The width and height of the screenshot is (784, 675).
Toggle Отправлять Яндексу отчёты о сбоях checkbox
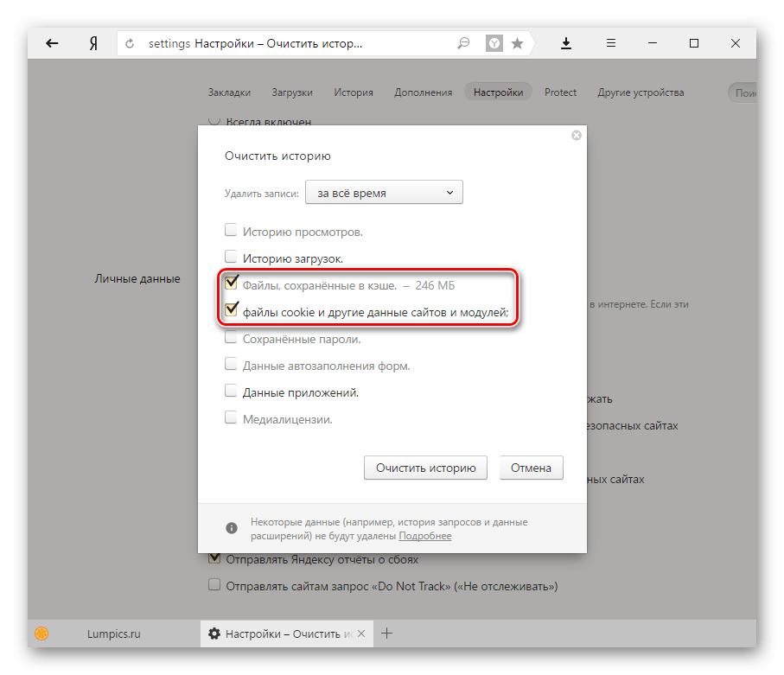pyautogui.click(x=214, y=558)
